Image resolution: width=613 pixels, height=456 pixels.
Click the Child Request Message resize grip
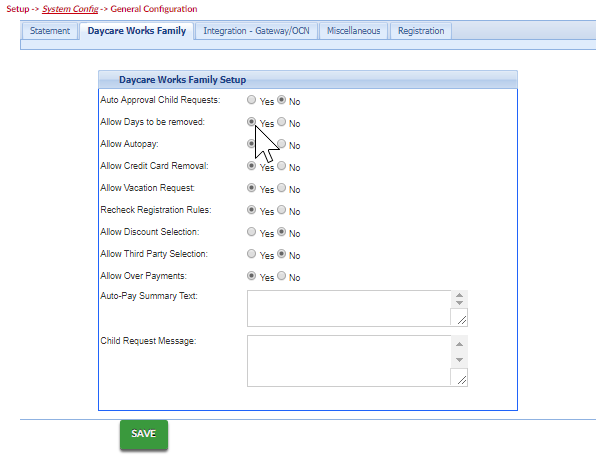point(462,380)
